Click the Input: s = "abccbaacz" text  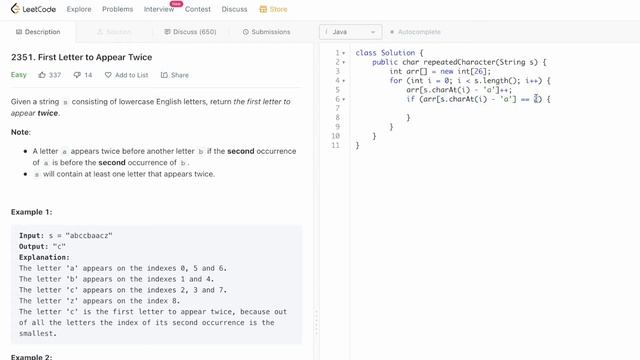point(66,236)
